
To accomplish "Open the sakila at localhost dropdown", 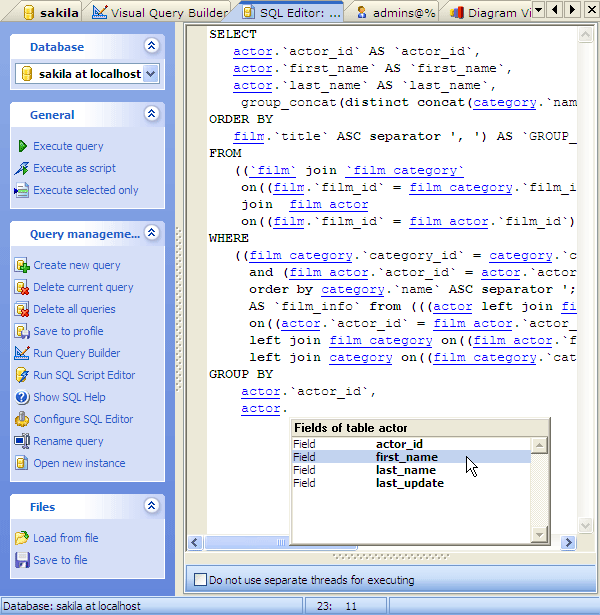I will pyautogui.click(x=151, y=74).
